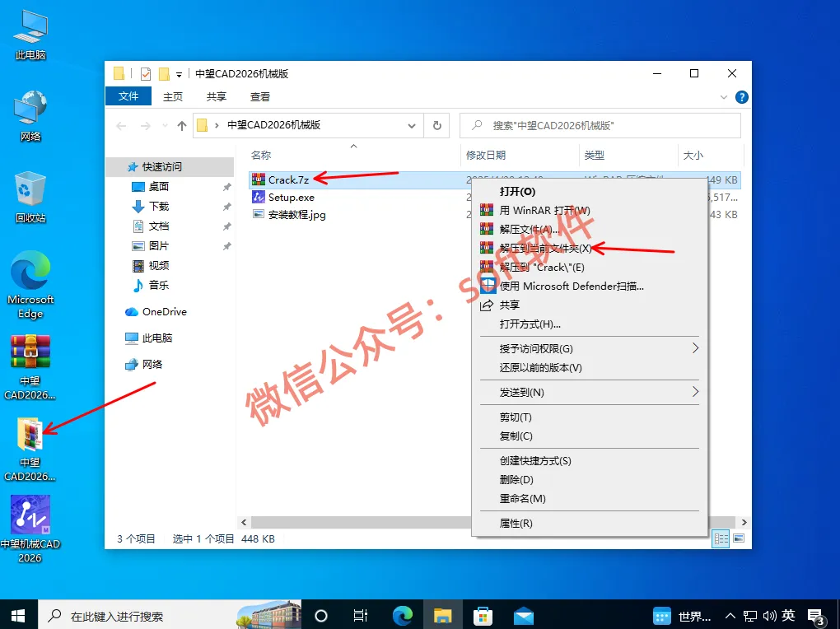The height and width of the screenshot is (629, 840).
Task: Go up one folder level
Action: tap(182, 126)
